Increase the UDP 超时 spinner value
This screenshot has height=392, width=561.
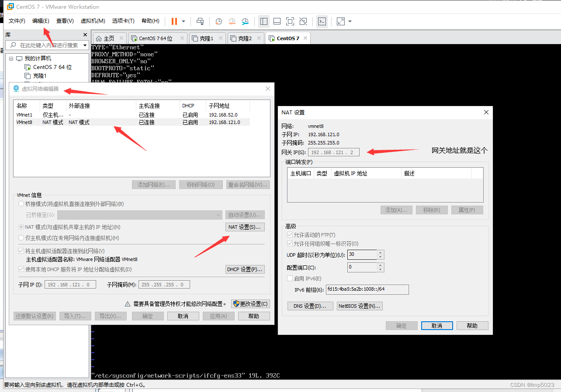pos(381,252)
